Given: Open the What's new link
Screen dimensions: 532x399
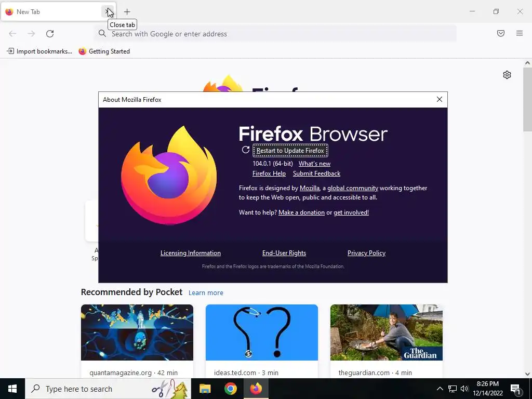Looking at the screenshot, I should pyautogui.click(x=314, y=164).
